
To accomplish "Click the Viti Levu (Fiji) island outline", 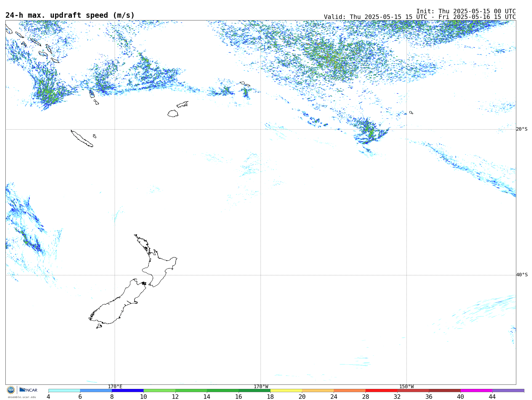I will 173,113.
